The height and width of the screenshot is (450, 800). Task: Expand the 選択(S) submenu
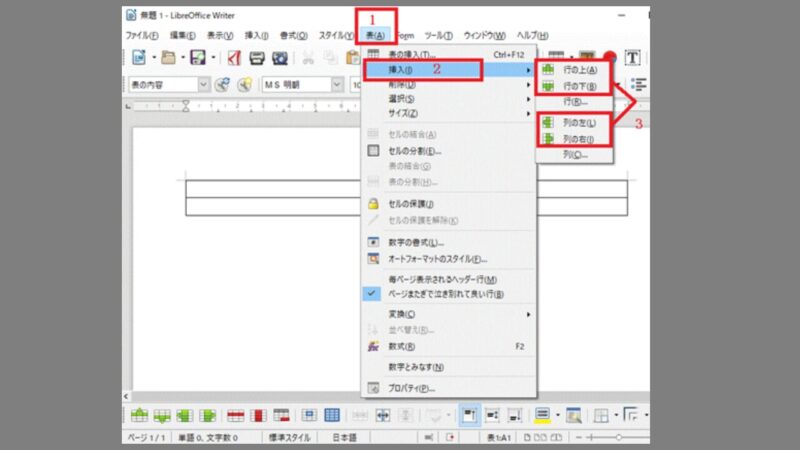[448, 99]
